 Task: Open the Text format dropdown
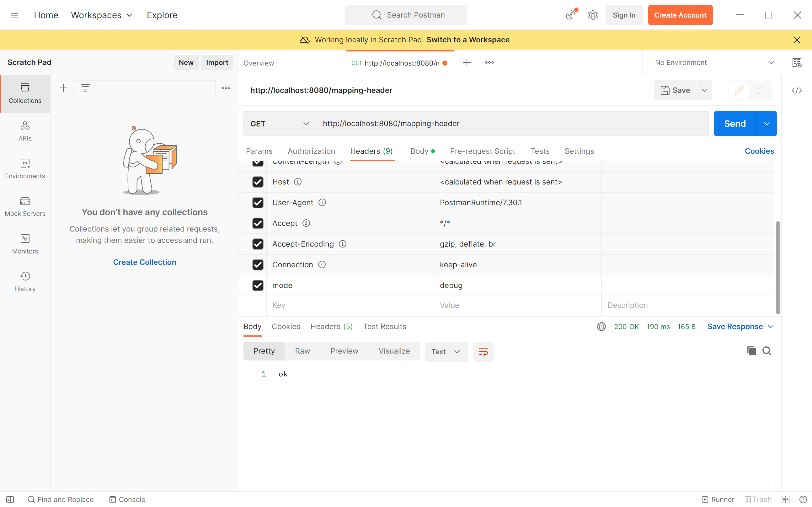[x=446, y=351]
